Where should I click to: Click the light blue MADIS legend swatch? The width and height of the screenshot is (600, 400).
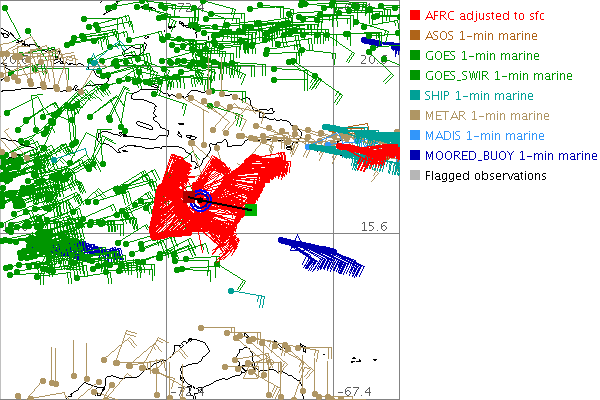click(x=416, y=136)
